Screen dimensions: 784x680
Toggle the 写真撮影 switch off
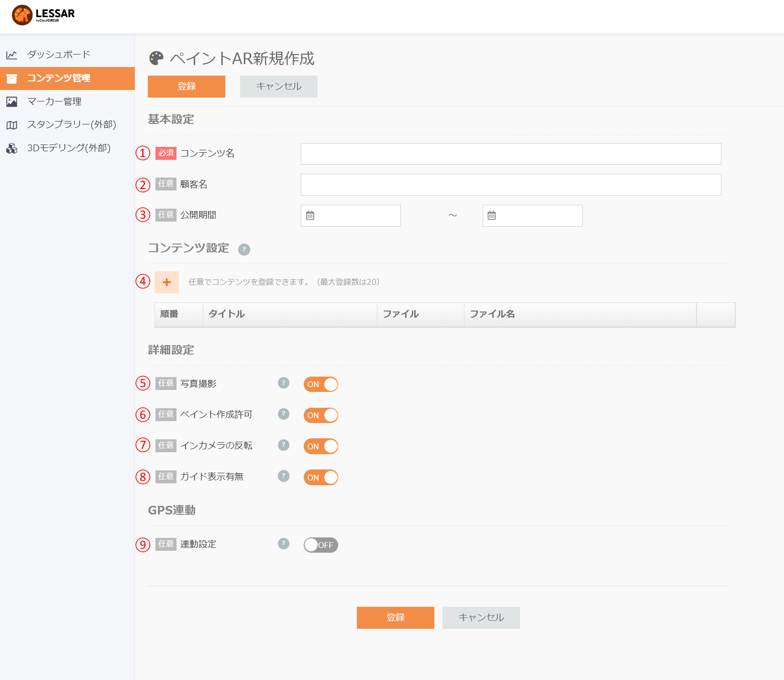click(x=321, y=384)
